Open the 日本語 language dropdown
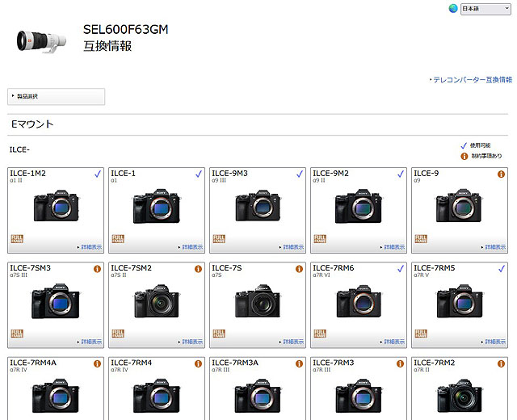The height and width of the screenshot is (420, 517). pos(485,9)
